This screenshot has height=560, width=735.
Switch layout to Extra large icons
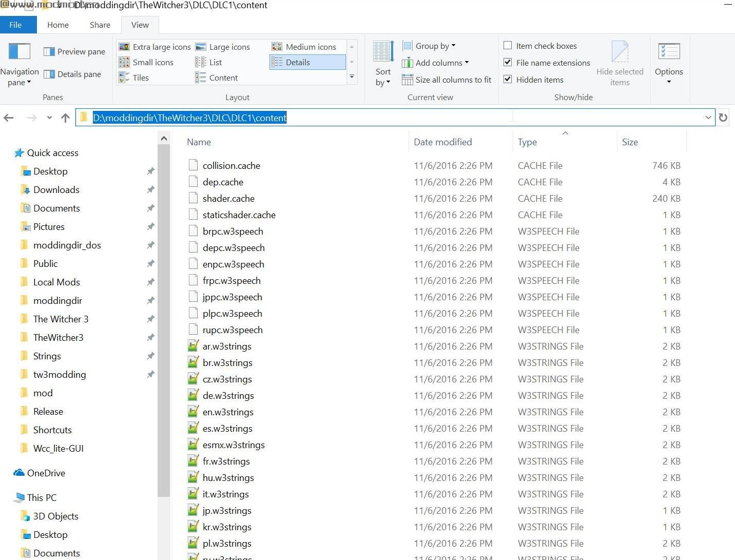point(154,47)
